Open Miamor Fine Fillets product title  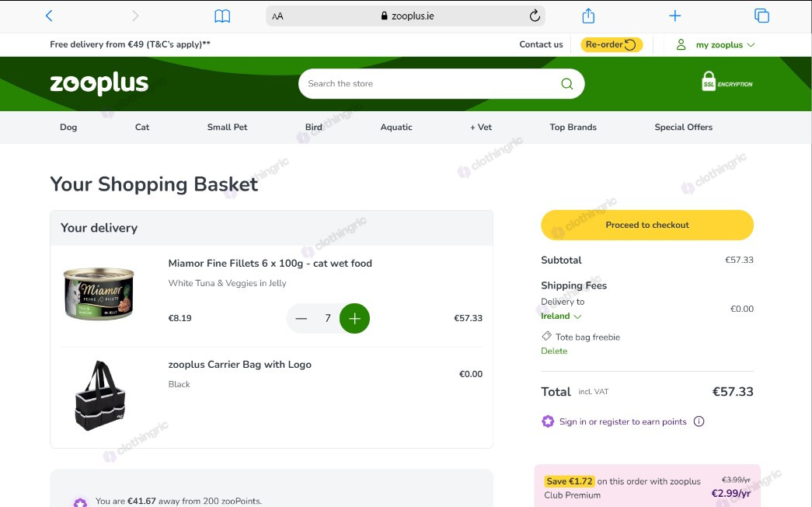pos(270,264)
